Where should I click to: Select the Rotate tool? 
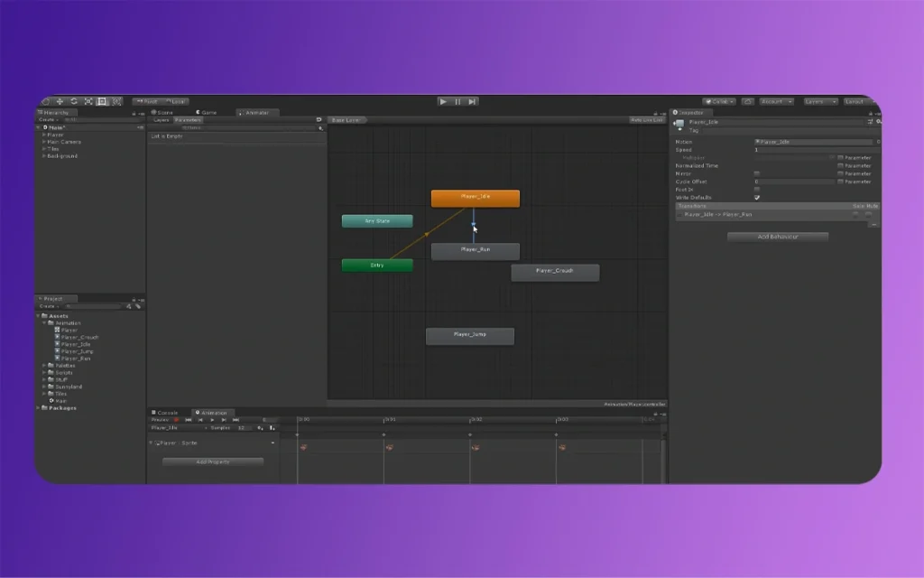point(73,100)
